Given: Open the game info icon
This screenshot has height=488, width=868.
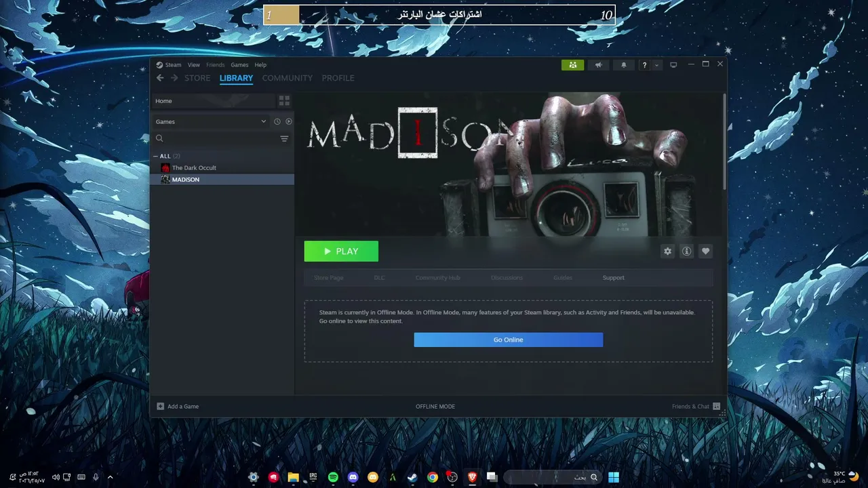Looking at the screenshot, I should point(687,251).
